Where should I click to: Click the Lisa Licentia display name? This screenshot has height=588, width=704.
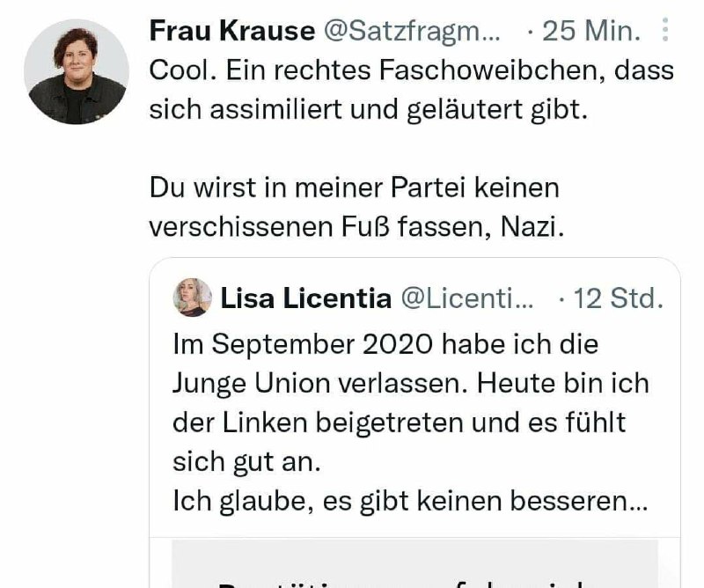305,298
